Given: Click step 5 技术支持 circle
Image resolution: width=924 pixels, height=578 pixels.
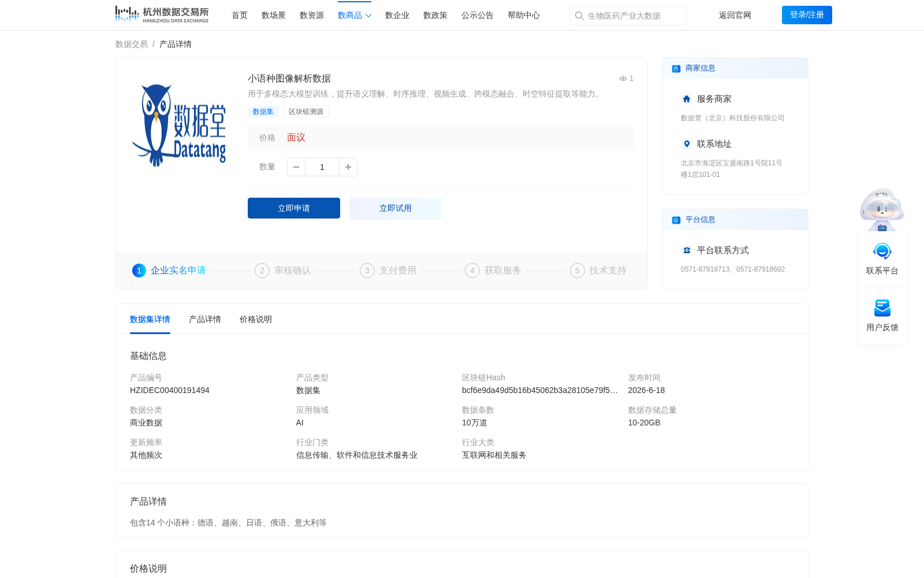Looking at the screenshot, I should [577, 271].
